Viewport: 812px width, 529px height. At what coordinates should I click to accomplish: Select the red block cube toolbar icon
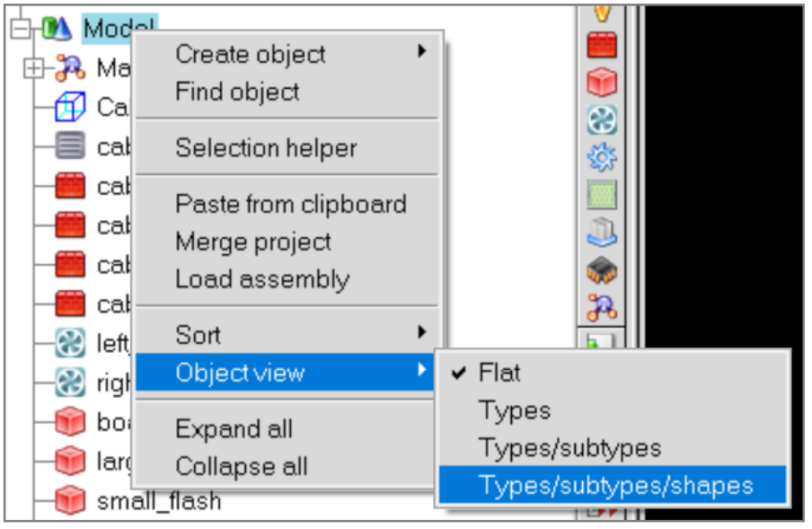click(x=602, y=83)
